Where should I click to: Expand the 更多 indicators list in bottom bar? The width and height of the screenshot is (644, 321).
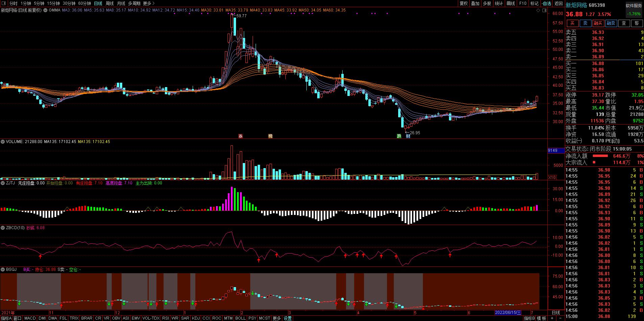tap(277, 318)
